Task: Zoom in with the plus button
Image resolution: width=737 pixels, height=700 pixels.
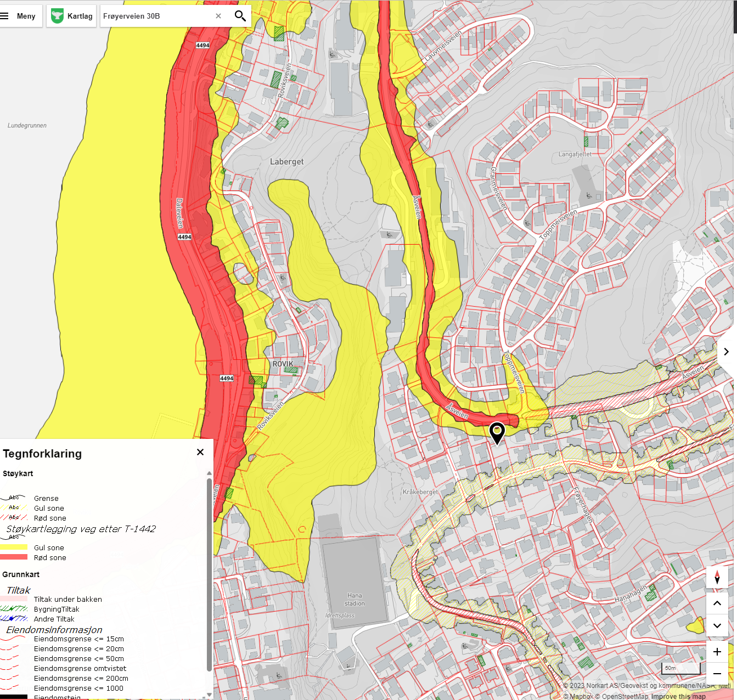Action: point(717,652)
